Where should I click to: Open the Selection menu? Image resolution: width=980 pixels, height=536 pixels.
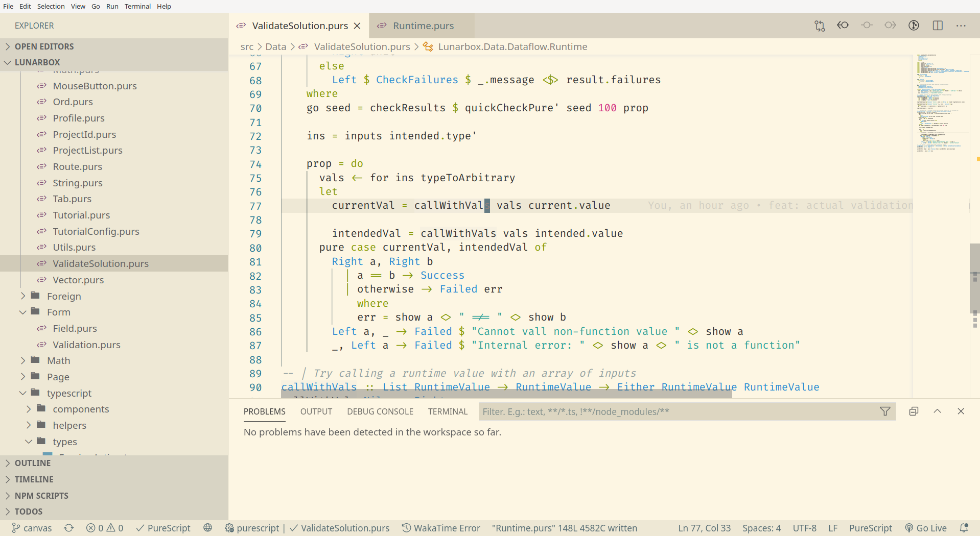51,6
